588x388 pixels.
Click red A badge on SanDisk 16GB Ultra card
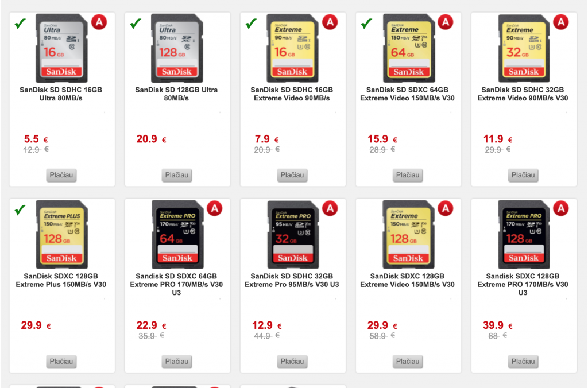(99, 22)
